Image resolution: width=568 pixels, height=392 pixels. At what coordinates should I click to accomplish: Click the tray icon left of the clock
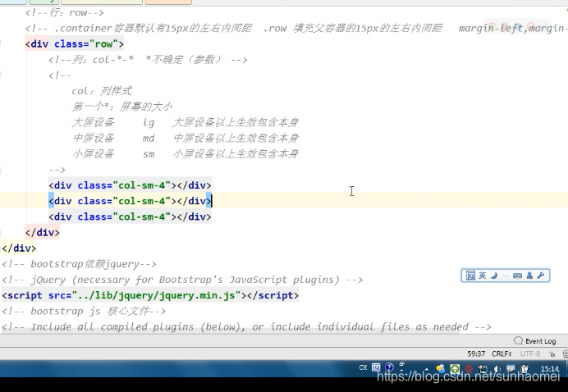coord(524,369)
